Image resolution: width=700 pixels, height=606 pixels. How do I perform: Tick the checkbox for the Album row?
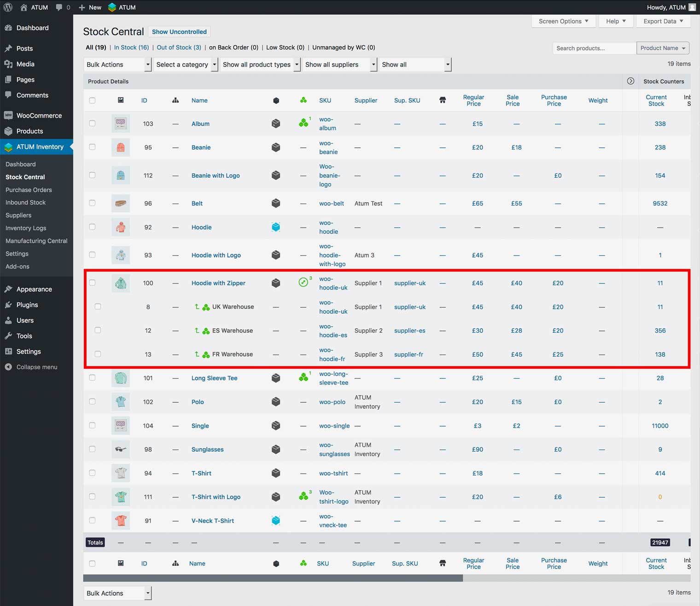pyautogui.click(x=92, y=124)
